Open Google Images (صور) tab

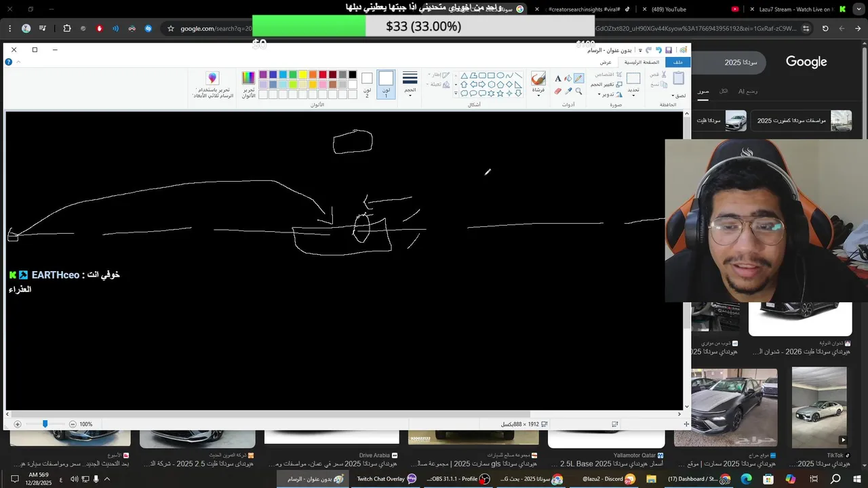pos(704,91)
